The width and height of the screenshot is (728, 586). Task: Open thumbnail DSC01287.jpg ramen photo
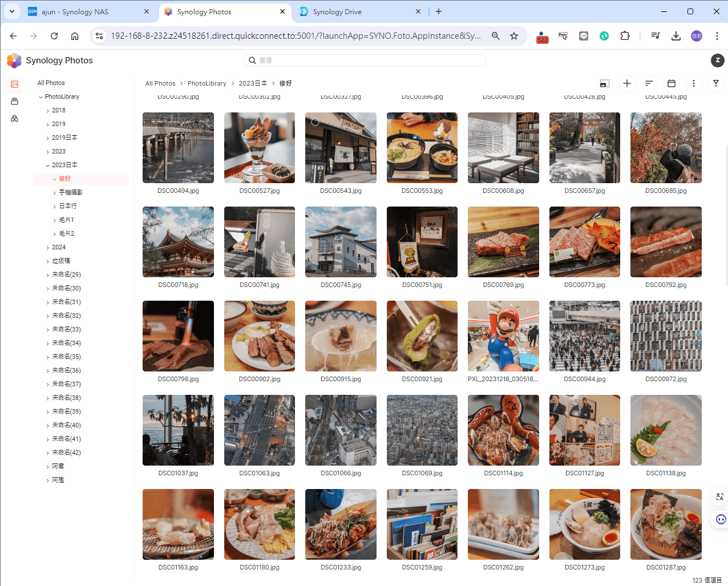[666, 524]
